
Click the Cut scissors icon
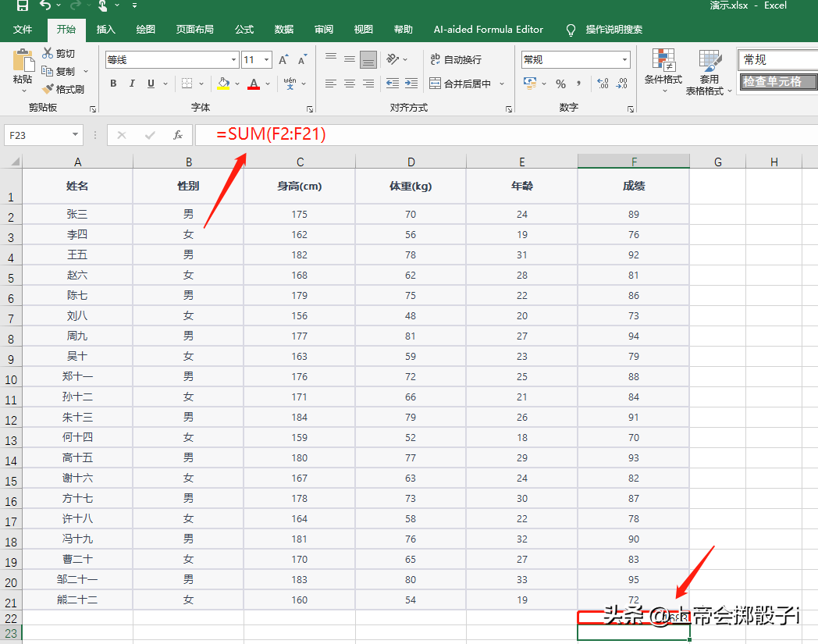pos(48,53)
